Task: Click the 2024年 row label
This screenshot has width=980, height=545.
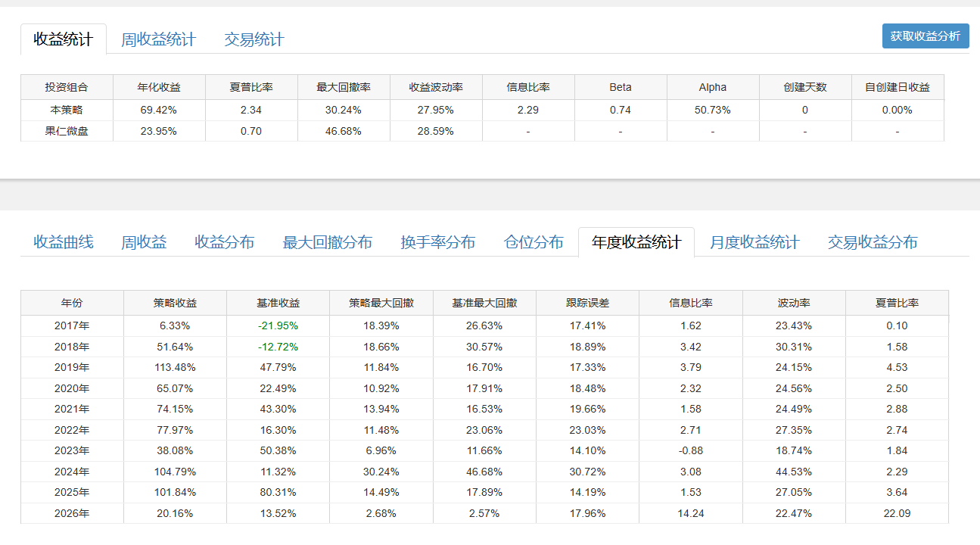Action: click(72, 472)
